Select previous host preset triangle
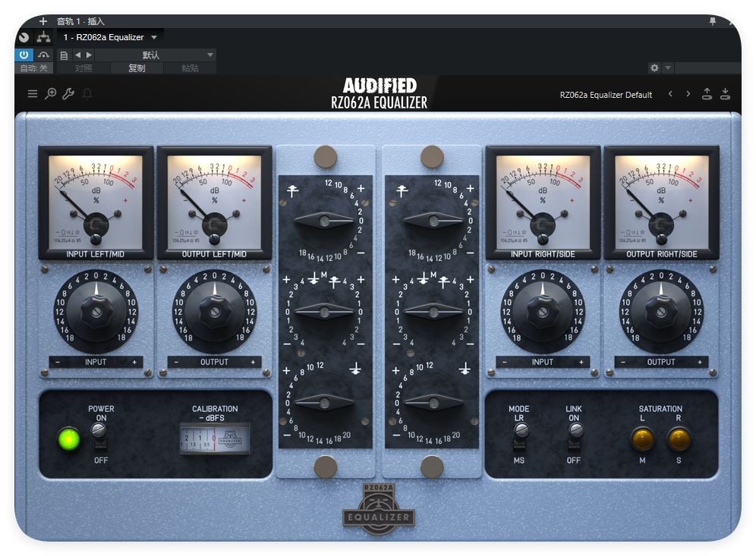 click(77, 55)
